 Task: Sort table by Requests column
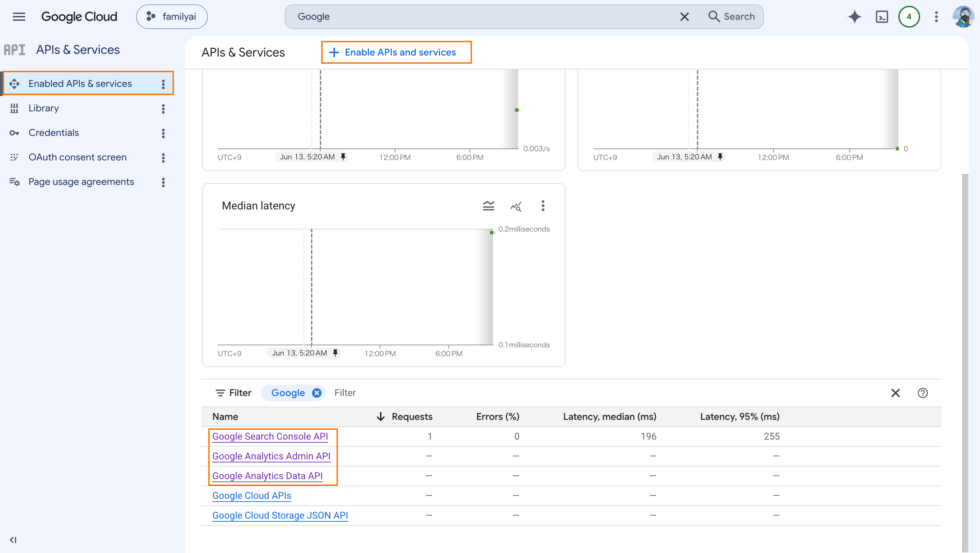pos(412,417)
